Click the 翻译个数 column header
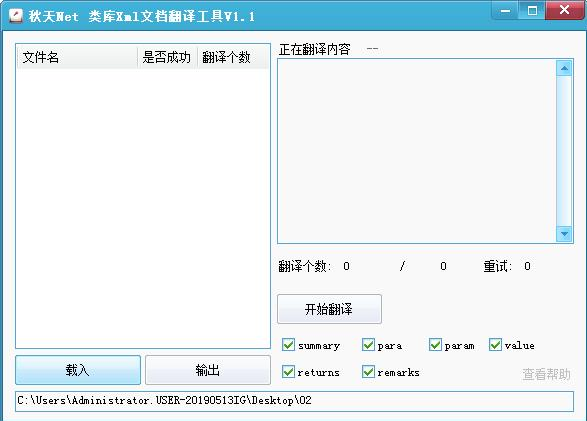587x421 pixels. (232, 57)
